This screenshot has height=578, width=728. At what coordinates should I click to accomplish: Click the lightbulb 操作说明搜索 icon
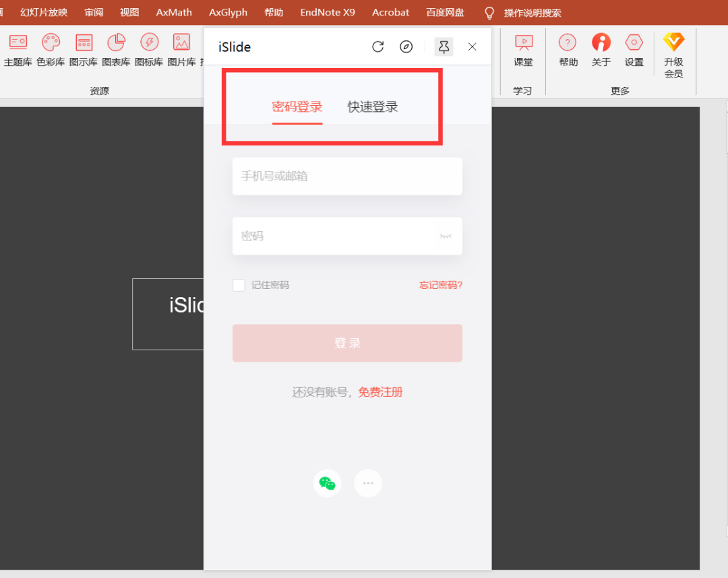tap(489, 13)
